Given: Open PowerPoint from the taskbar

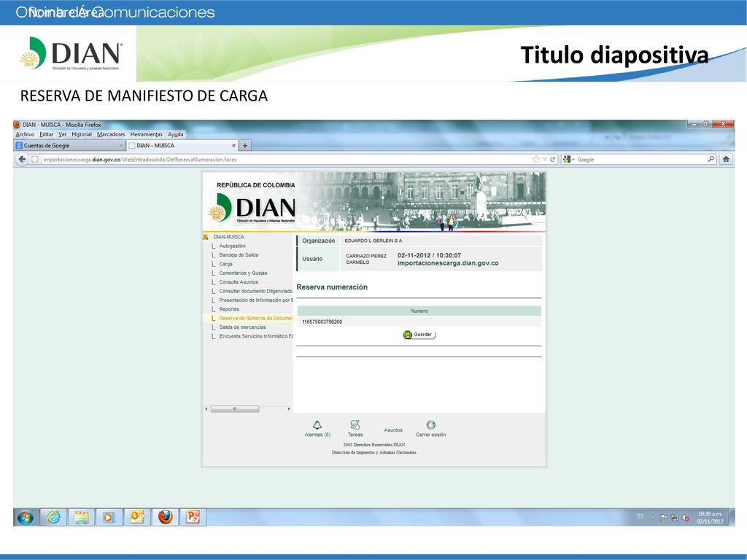Looking at the screenshot, I should coord(193,517).
